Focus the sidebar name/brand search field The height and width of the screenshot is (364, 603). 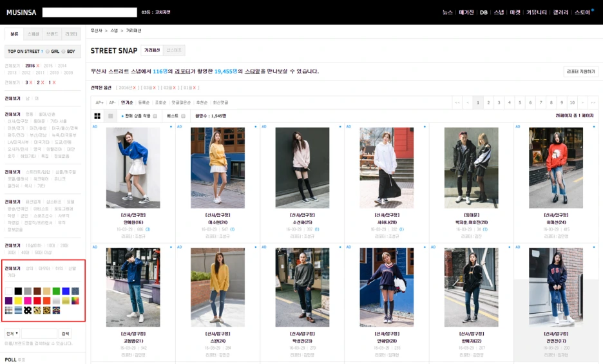[x=39, y=333]
